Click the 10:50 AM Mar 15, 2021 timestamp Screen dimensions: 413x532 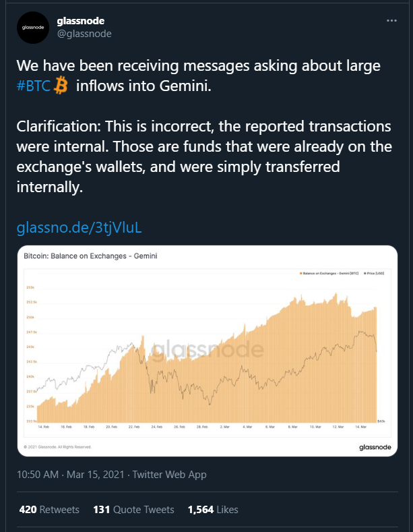[x=71, y=474]
